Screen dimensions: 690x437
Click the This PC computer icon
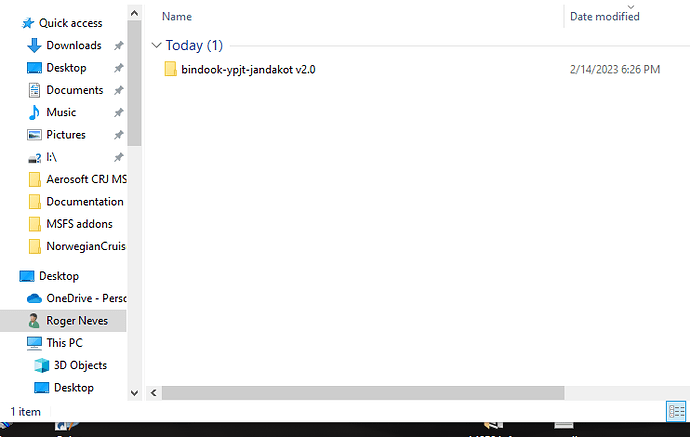point(34,343)
